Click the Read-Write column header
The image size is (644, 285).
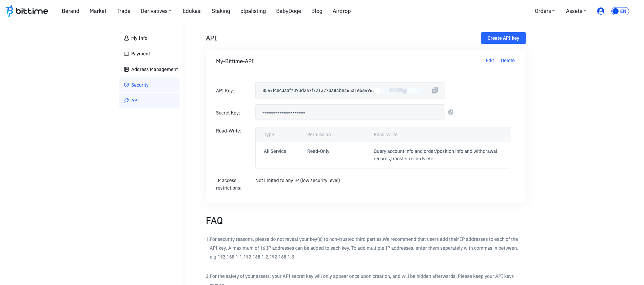(x=386, y=135)
